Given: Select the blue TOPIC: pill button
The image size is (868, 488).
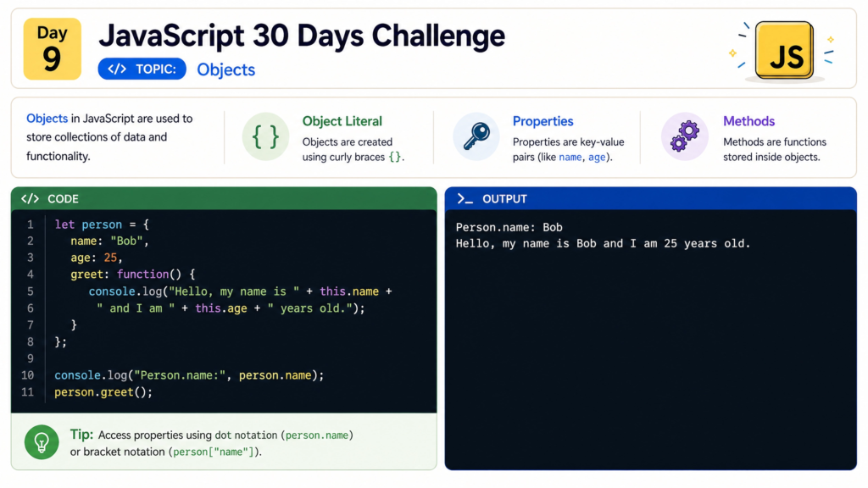Looking at the screenshot, I should [142, 69].
